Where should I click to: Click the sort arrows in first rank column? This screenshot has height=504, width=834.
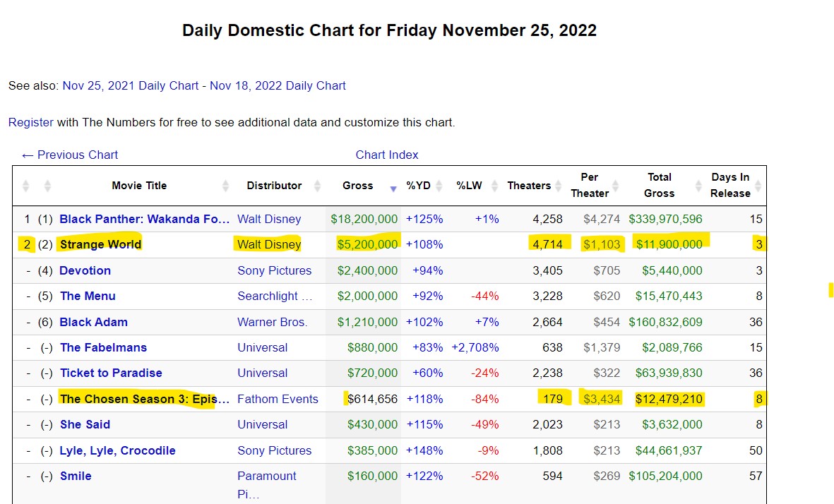26,186
